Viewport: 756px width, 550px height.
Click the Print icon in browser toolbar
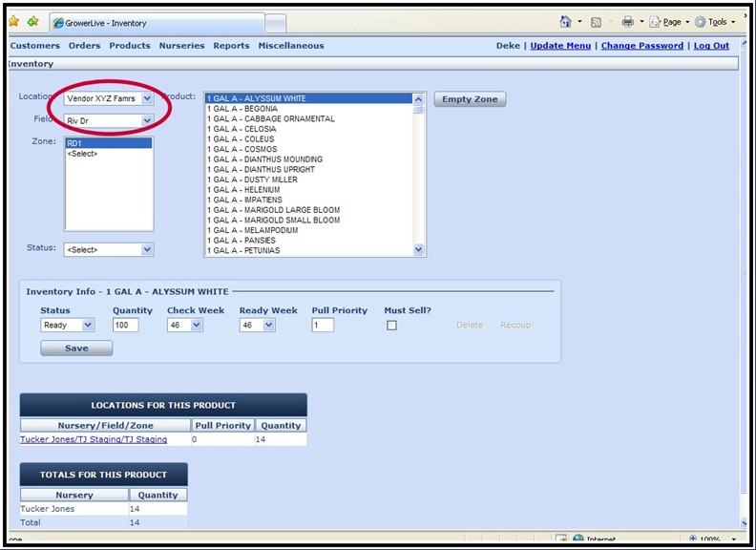click(x=628, y=22)
